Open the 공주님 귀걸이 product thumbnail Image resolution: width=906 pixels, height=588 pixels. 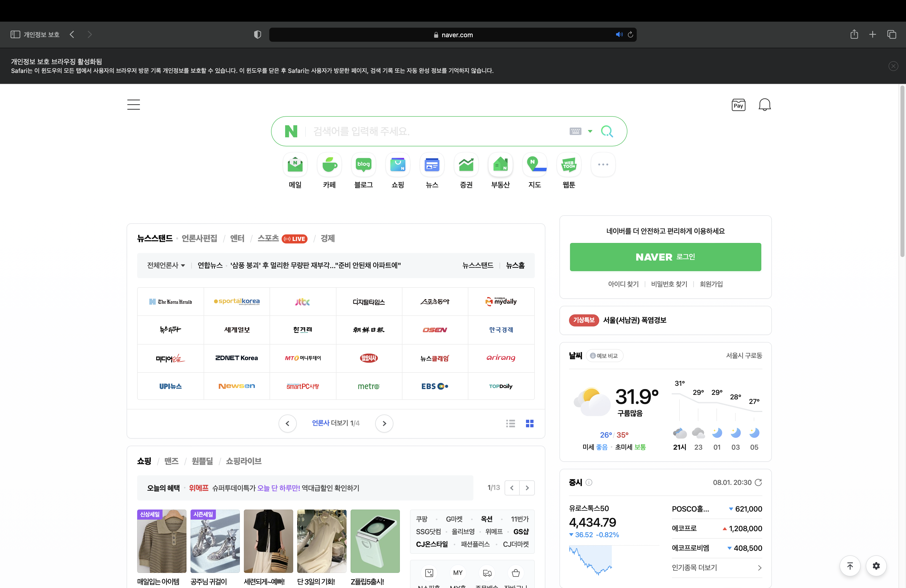215,541
